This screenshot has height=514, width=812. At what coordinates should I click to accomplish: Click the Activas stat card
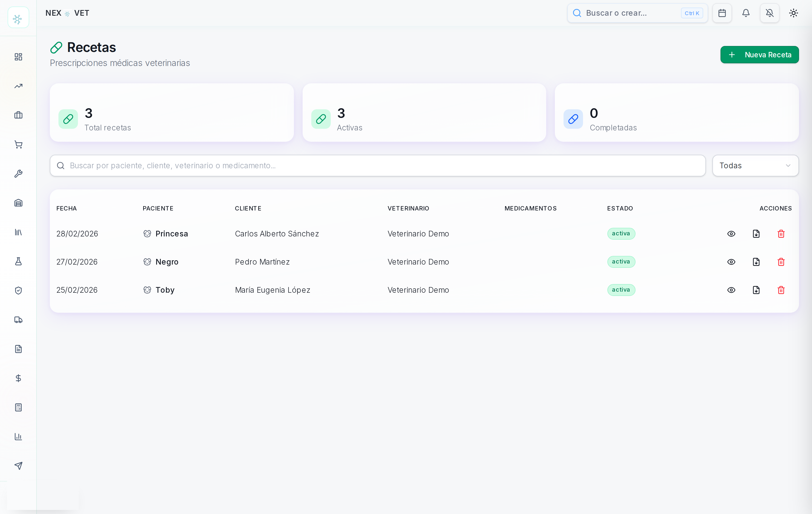tap(424, 113)
